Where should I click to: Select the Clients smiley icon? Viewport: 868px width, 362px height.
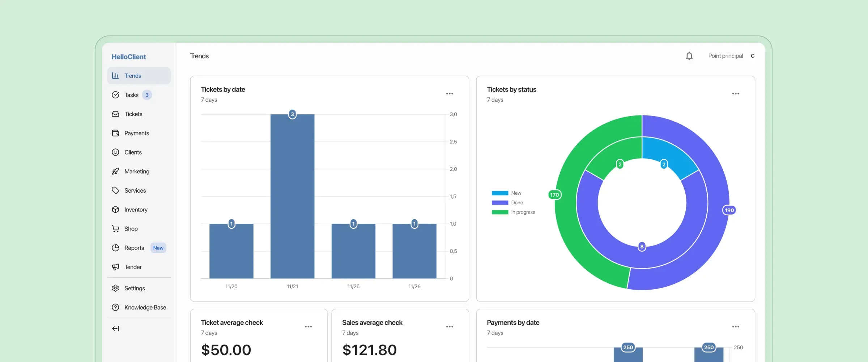pos(115,152)
